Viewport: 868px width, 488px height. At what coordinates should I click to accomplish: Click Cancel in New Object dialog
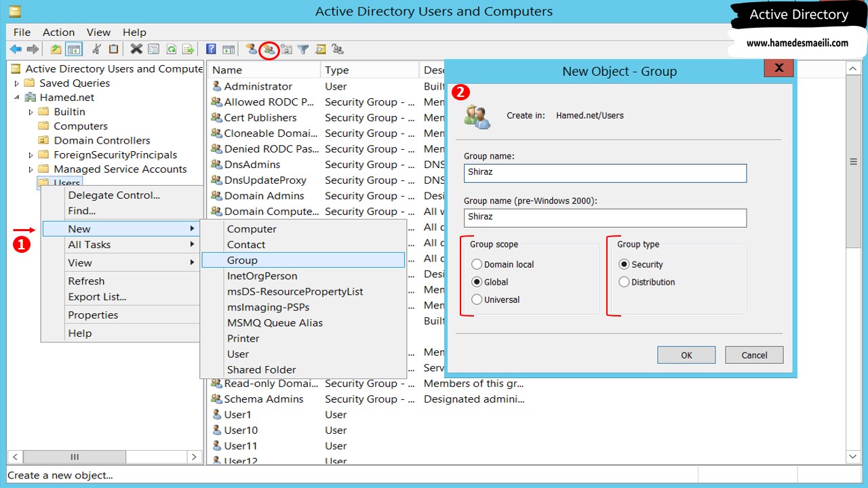click(754, 355)
